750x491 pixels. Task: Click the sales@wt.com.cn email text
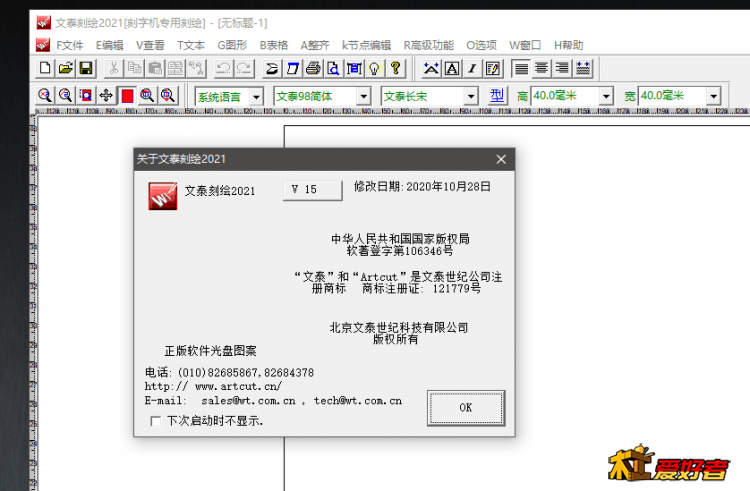[x=248, y=401]
